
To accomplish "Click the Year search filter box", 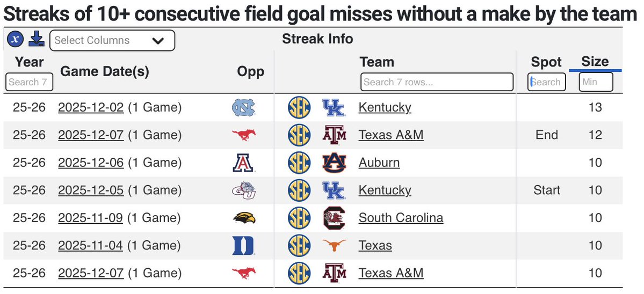I will [30, 82].
